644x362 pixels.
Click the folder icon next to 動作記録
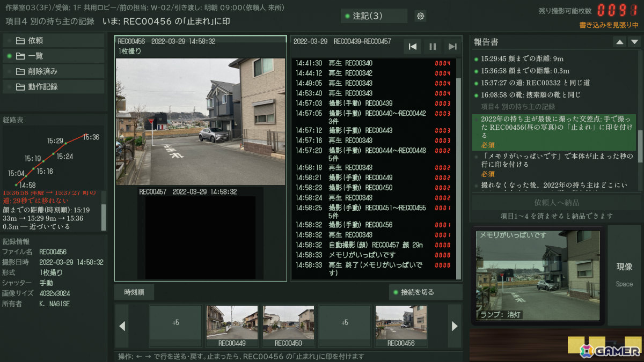(20, 87)
